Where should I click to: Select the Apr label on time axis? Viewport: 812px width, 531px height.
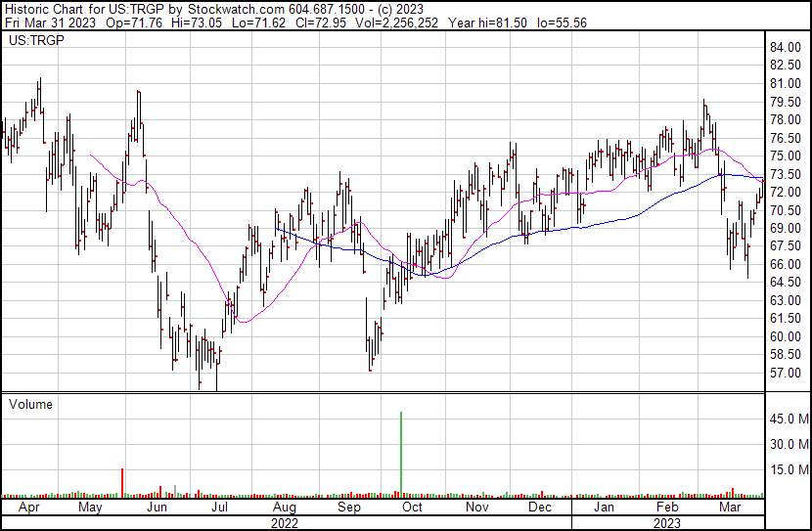(x=30, y=509)
